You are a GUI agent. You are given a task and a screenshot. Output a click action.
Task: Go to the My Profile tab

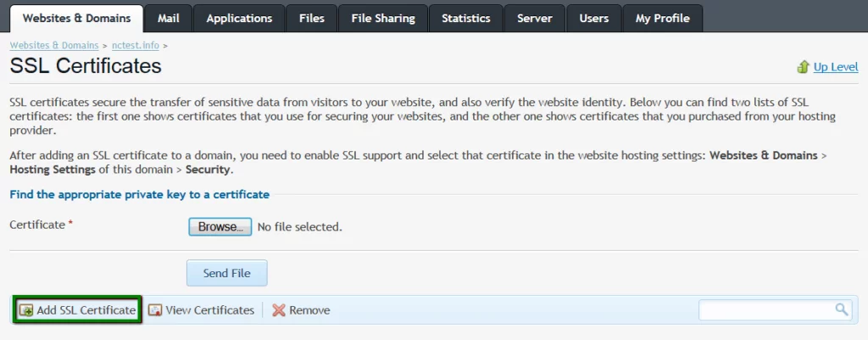[x=662, y=18]
